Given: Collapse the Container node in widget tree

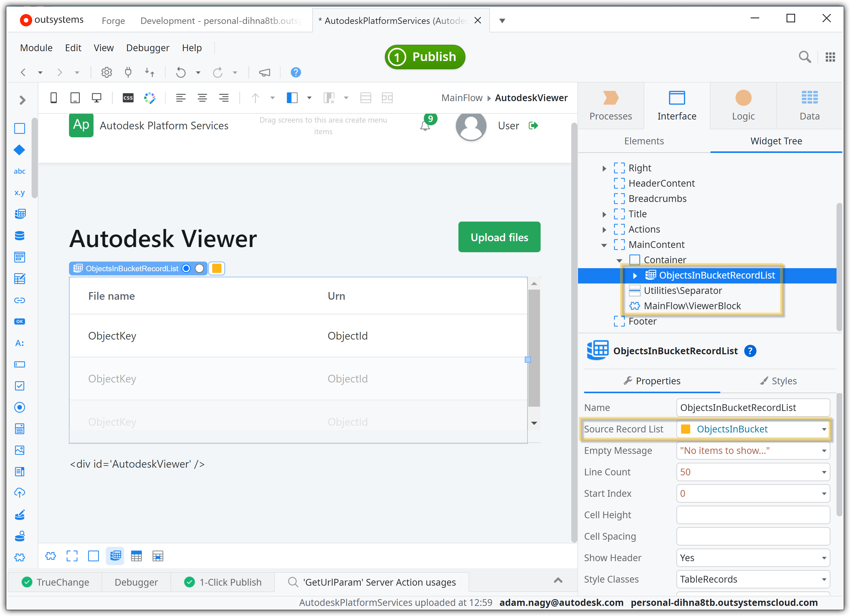Looking at the screenshot, I should [x=619, y=260].
